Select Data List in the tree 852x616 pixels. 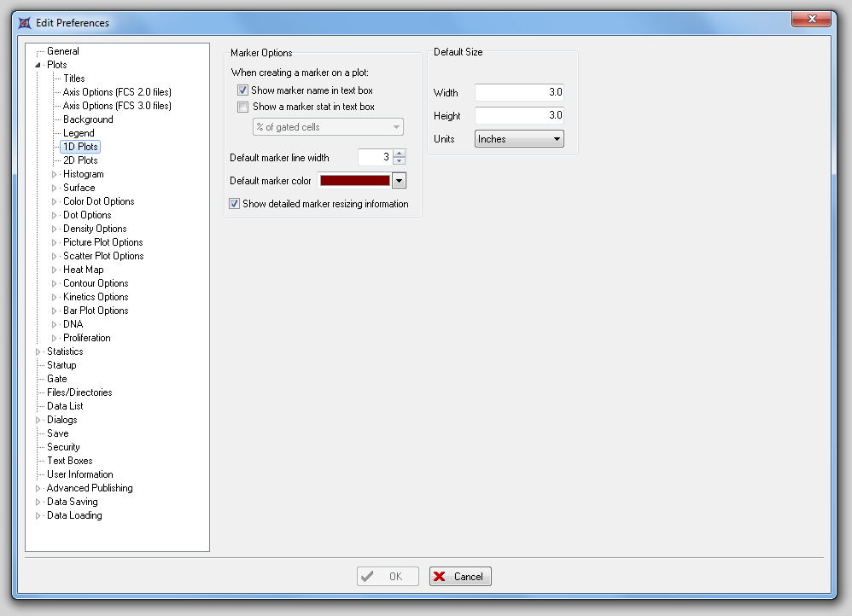tap(65, 406)
